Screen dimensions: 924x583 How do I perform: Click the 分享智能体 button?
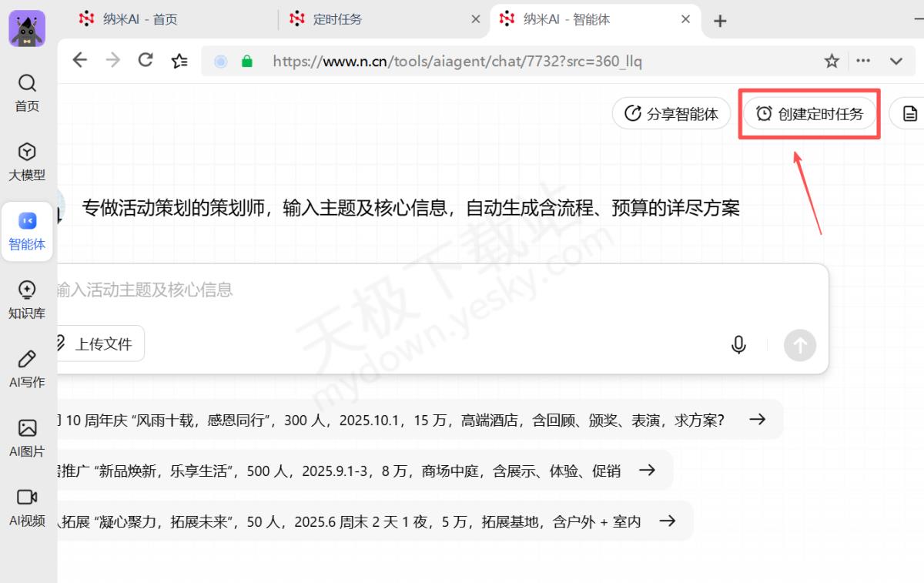(x=671, y=114)
